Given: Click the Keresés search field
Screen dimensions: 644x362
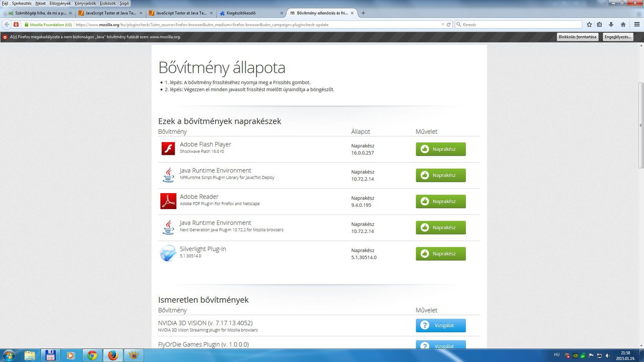Looking at the screenshot, I should 518,24.
